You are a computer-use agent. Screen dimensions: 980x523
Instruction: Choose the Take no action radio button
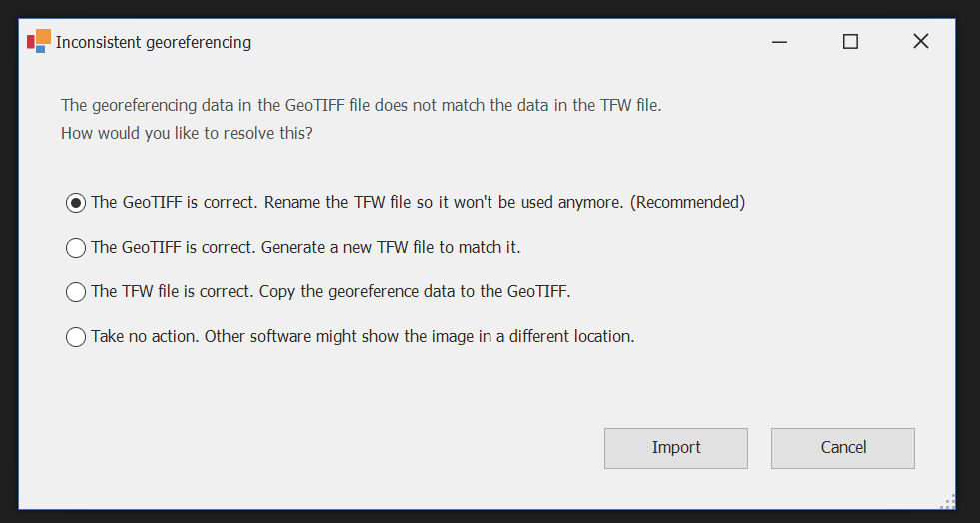(76, 337)
